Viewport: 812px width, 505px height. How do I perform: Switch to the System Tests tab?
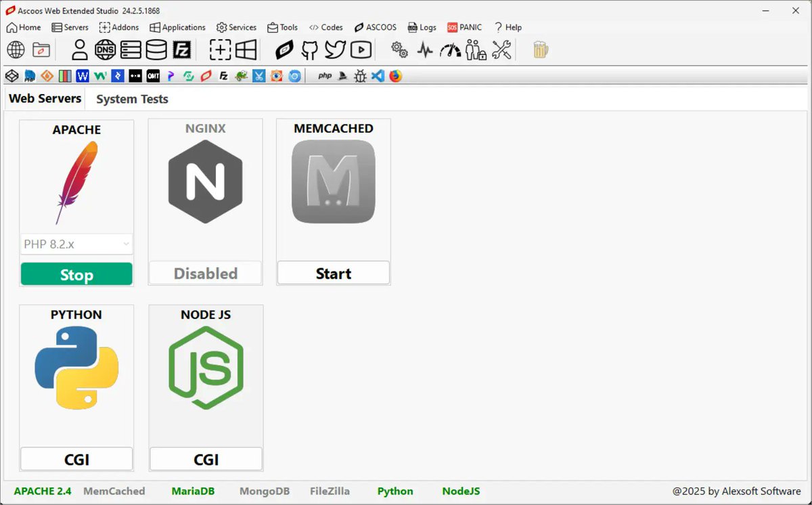pyautogui.click(x=132, y=99)
